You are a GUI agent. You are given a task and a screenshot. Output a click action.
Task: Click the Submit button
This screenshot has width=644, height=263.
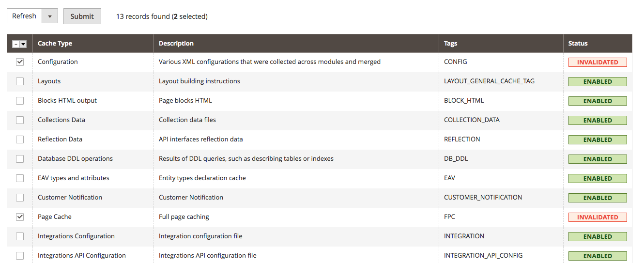[82, 16]
